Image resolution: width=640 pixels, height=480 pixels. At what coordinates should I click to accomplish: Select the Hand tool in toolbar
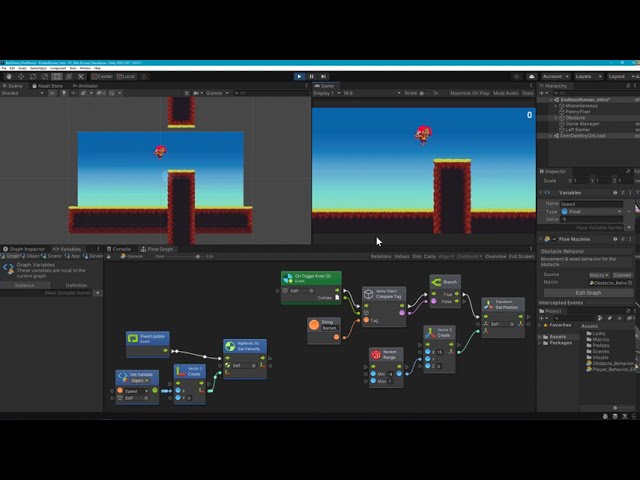(x=9, y=76)
